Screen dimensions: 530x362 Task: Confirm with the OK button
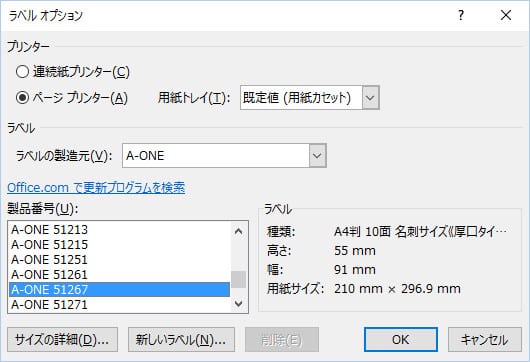coord(401,339)
